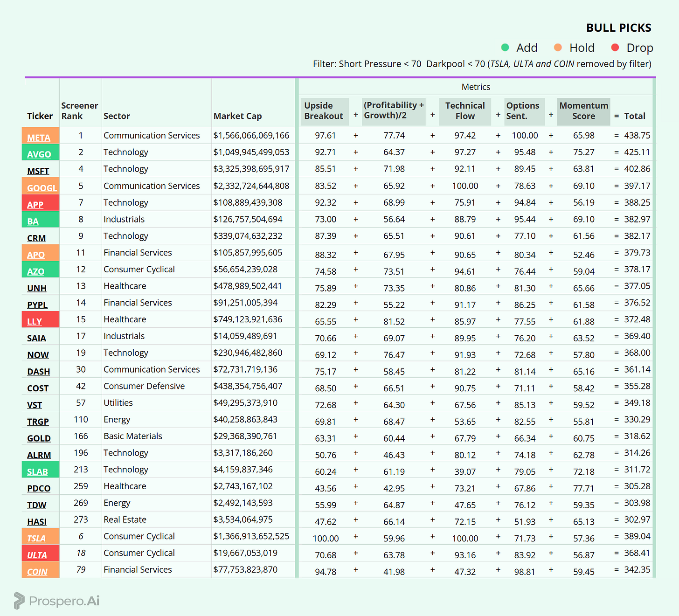Screen dimensions: 679x616
Task: Open the HASI ticker link
Action: click(x=37, y=522)
